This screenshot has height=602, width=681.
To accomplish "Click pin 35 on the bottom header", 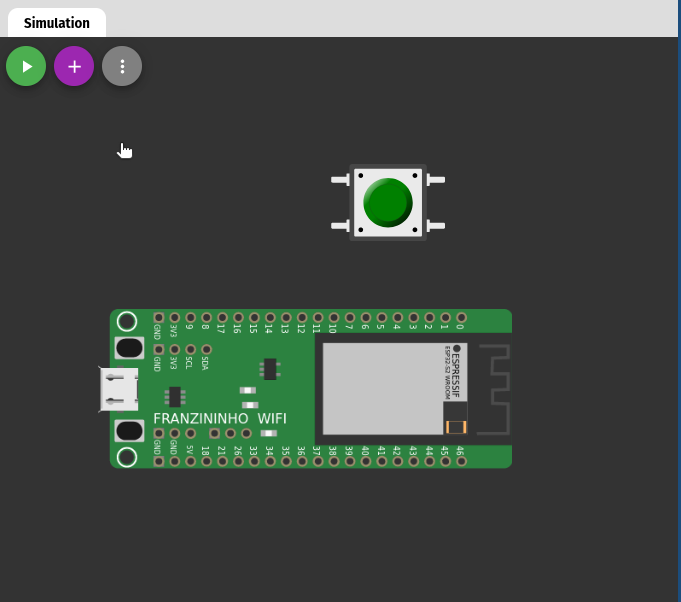I will click(x=286, y=461).
